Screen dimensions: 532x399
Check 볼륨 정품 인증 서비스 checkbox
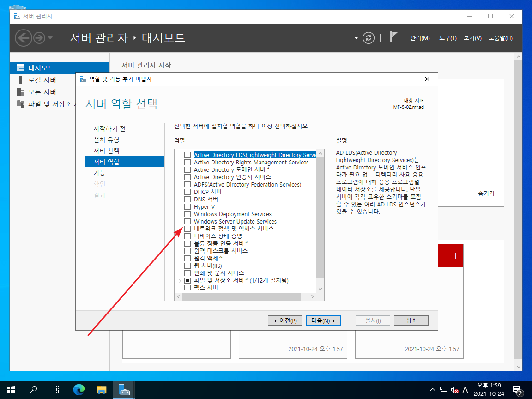(187, 244)
